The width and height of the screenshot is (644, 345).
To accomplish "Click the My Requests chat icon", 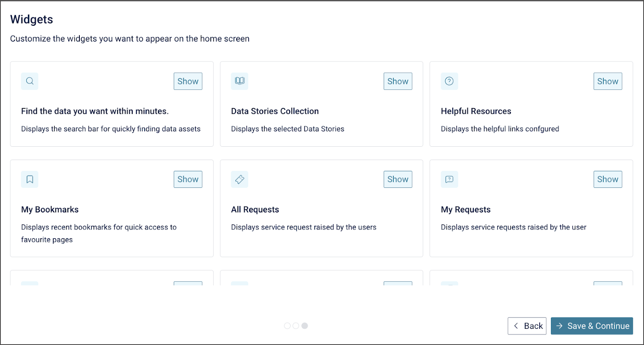I will (x=449, y=179).
